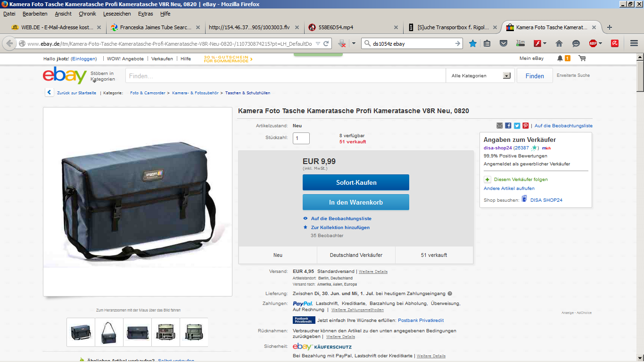Share listing on Twitter icon
Image resolution: width=644 pixels, height=362 pixels.
(x=517, y=126)
